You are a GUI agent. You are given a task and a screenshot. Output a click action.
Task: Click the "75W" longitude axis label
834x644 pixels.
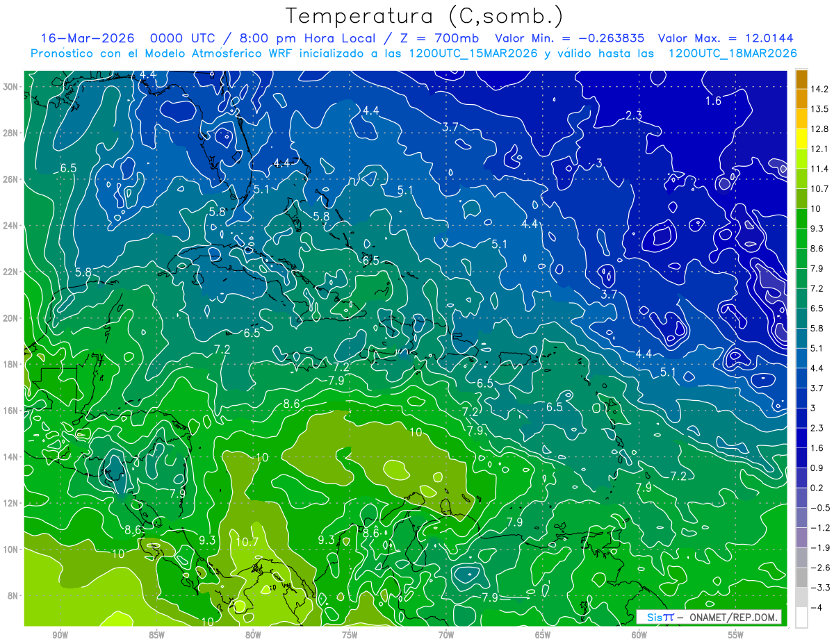[350, 635]
